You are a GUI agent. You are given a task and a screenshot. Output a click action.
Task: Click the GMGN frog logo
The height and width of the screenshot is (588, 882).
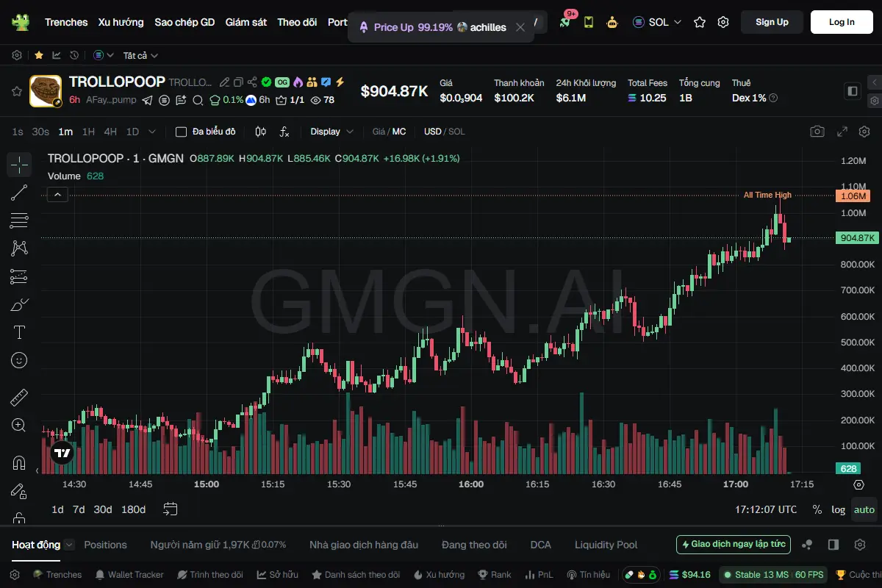20,22
